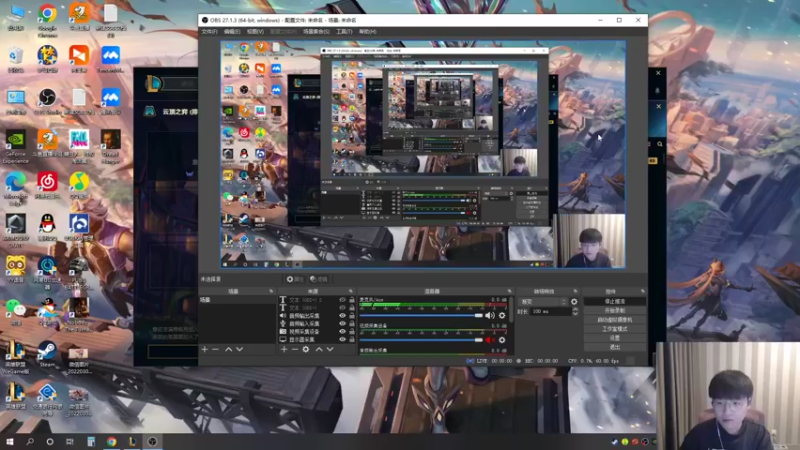Lock the 显示器采集 source
Viewport: 800px width, 450px height.
tap(352, 339)
